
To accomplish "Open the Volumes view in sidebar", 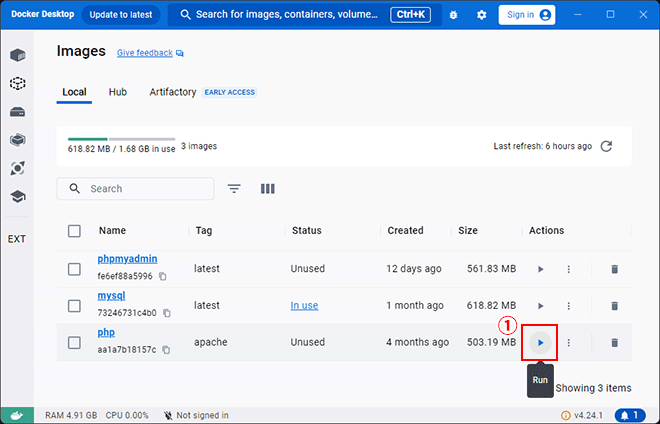I will 18,112.
